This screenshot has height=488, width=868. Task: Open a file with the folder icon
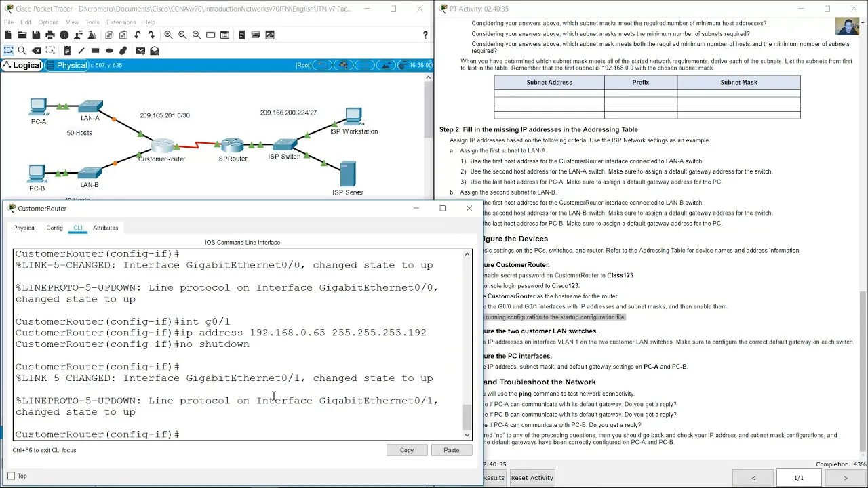(22, 35)
